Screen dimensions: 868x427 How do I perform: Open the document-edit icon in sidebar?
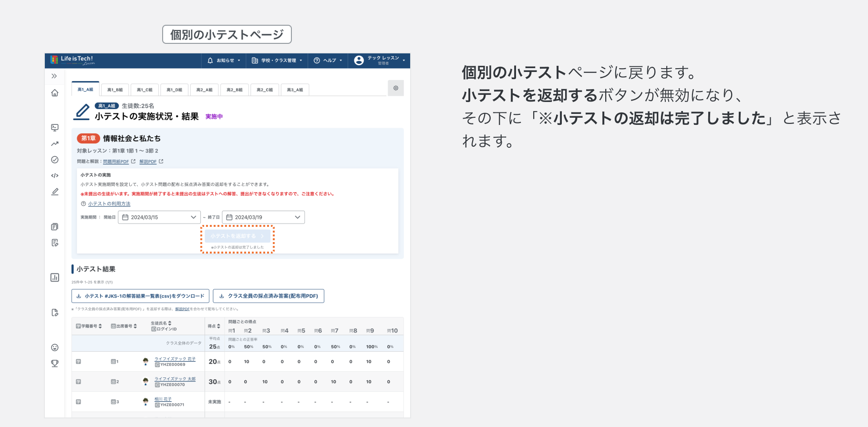tap(55, 243)
